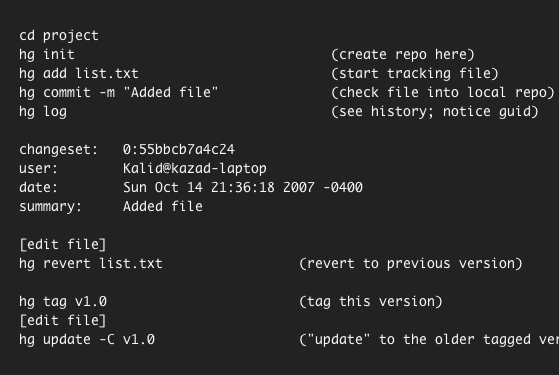This screenshot has height=375, width=559.
Task: Click the hg commit -m "Added file" line
Action: click(118, 92)
